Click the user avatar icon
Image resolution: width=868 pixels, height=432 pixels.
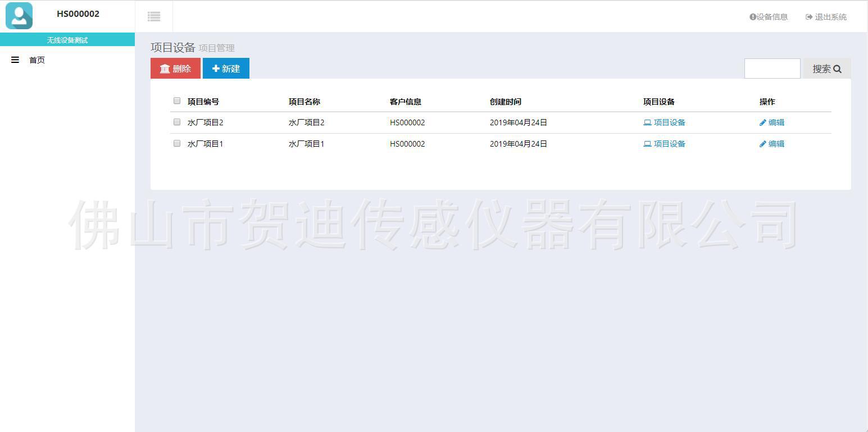pyautogui.click(x=19, y=16)
